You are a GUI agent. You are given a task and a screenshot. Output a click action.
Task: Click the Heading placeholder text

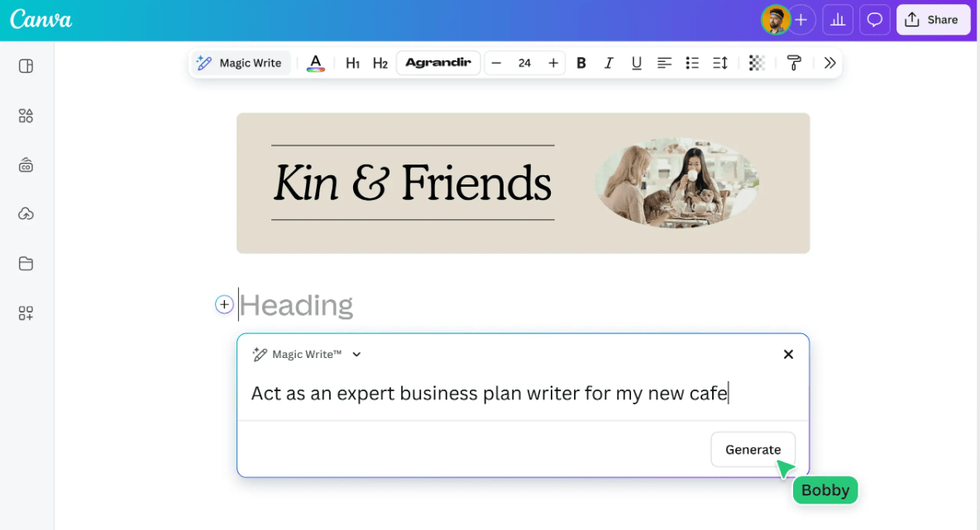coord(296,306)
